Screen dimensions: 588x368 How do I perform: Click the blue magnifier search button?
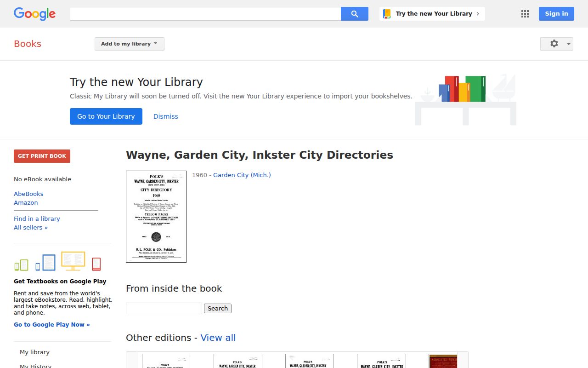pyautogui.click(x=355, y=14)
